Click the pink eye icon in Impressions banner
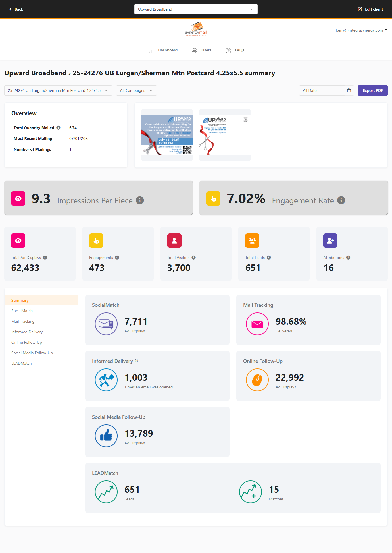 click(18, 198)
